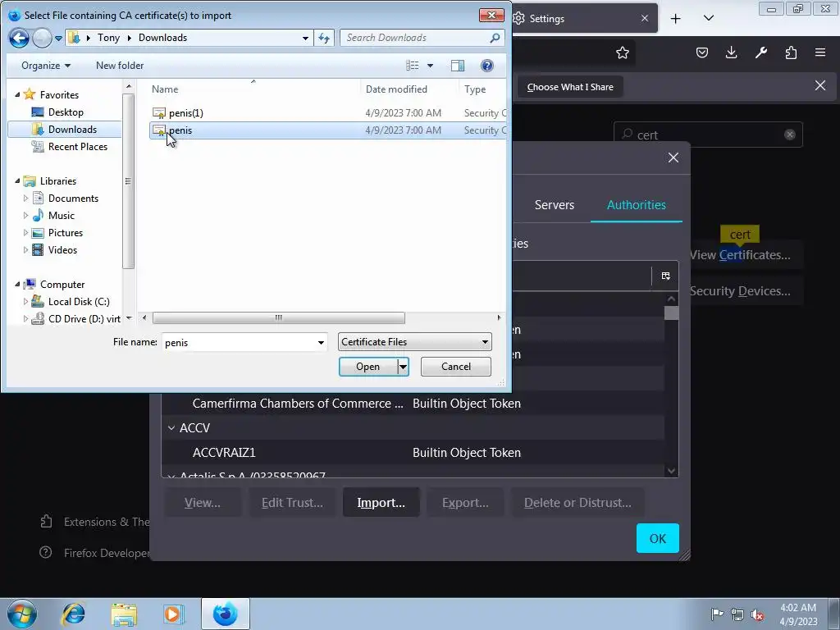
Task: Dismiss the Choose What I Share notification bar
Action: pyautogui.click(x=819, y=85)
